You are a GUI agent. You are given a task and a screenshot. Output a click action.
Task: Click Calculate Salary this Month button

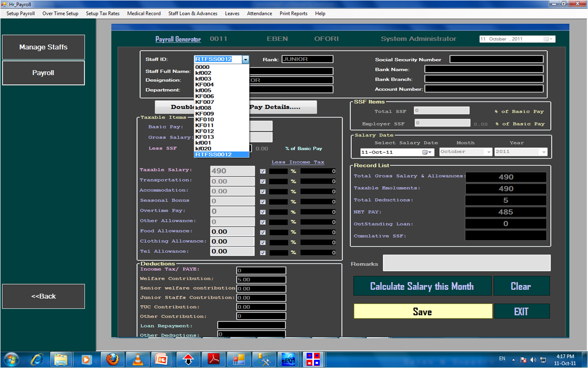point(422,286)
